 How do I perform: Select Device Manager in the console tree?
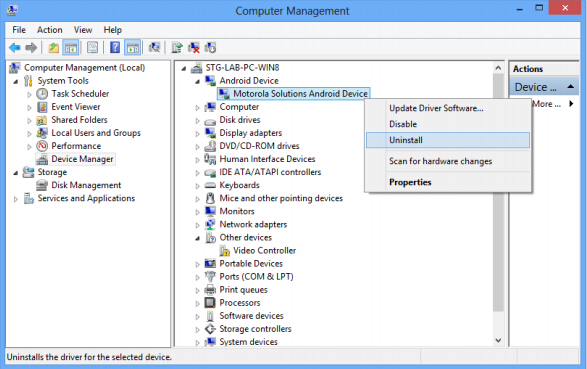82,159
